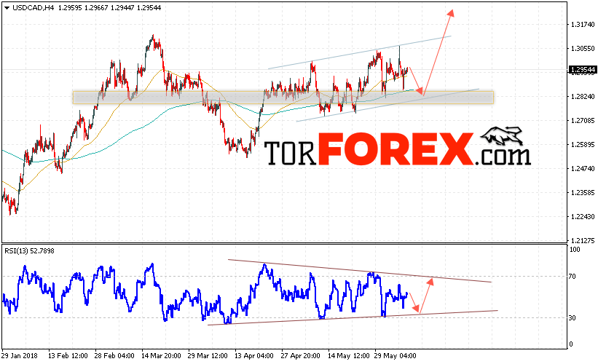Click the 28 Feb 04:00 time label
This screenshot has height=364, width=598.
(114, 355)
